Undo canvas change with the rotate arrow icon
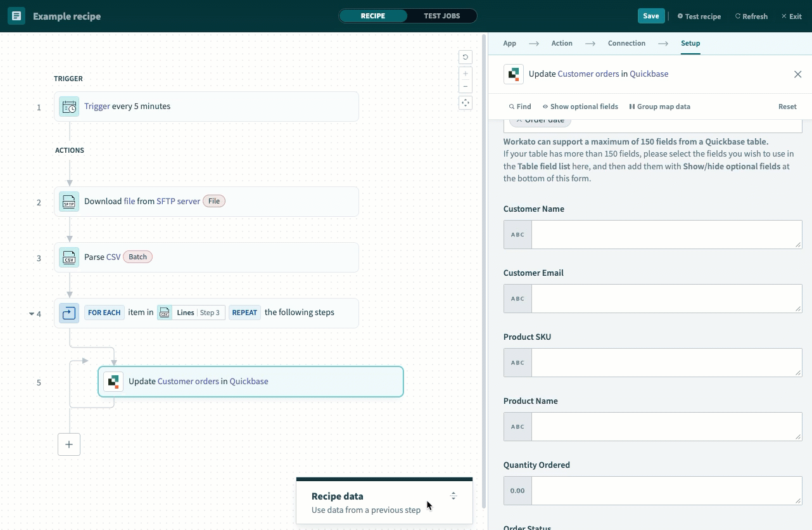812x530 pixels. tap(466, 57)
